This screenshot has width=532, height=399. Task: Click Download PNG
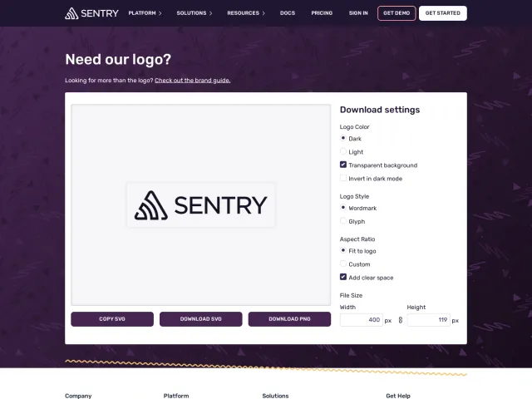click(289, 319)
